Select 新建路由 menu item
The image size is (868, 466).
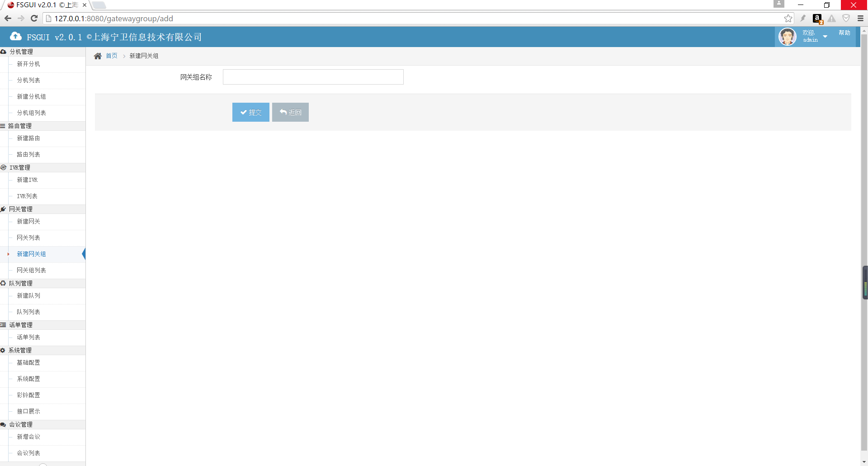pos(28,138)
